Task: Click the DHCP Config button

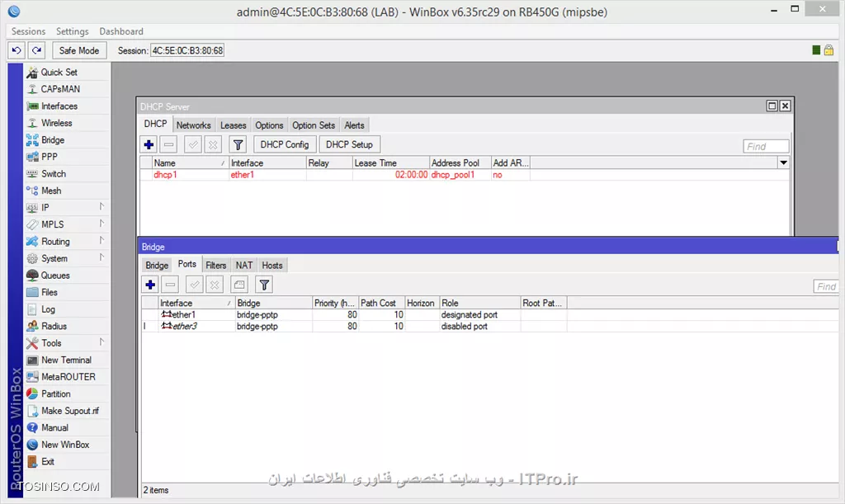Action: [x=285, y=144]
